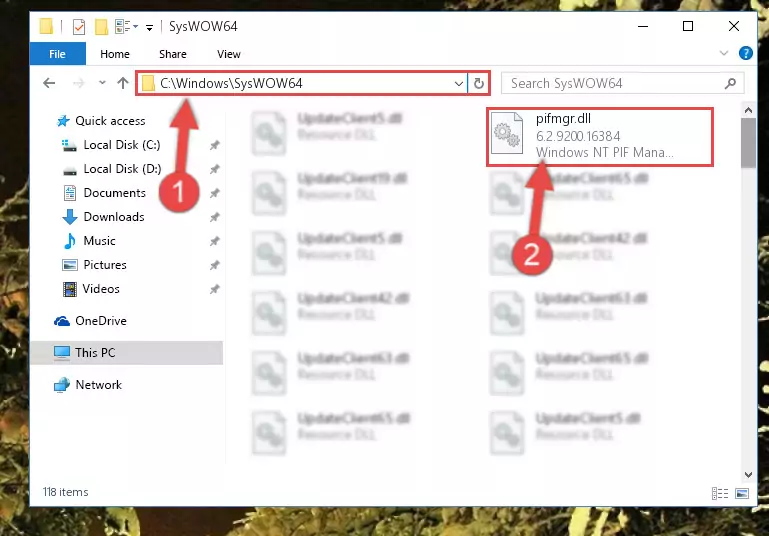
Task: Click the Properties icon in the quick access toolbar
Action: (x=79, y=26)
